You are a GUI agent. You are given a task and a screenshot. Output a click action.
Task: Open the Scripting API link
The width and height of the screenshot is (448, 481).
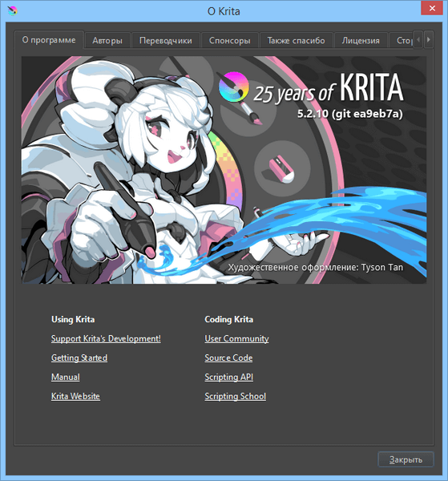pos(228,377)
